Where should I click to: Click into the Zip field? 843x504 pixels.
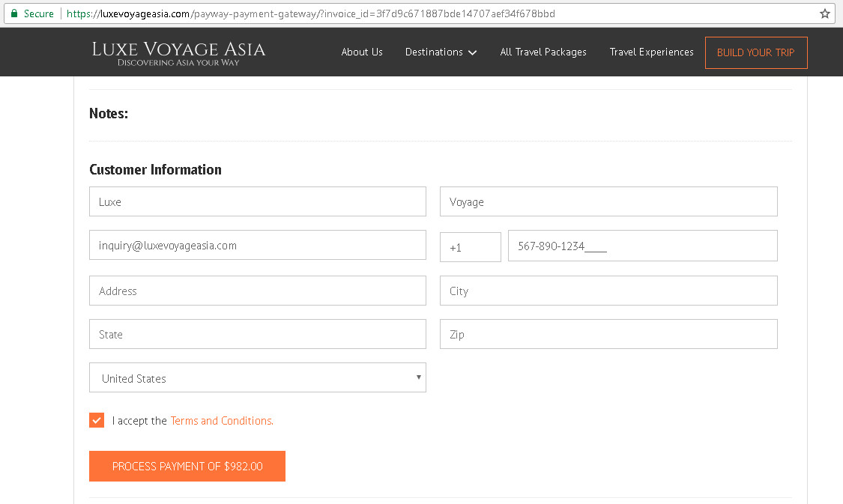coord(608,334)
